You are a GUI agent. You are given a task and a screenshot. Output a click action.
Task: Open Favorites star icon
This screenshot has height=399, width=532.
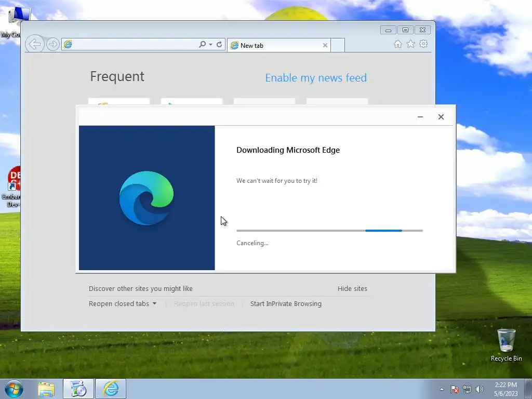point(410,44)
